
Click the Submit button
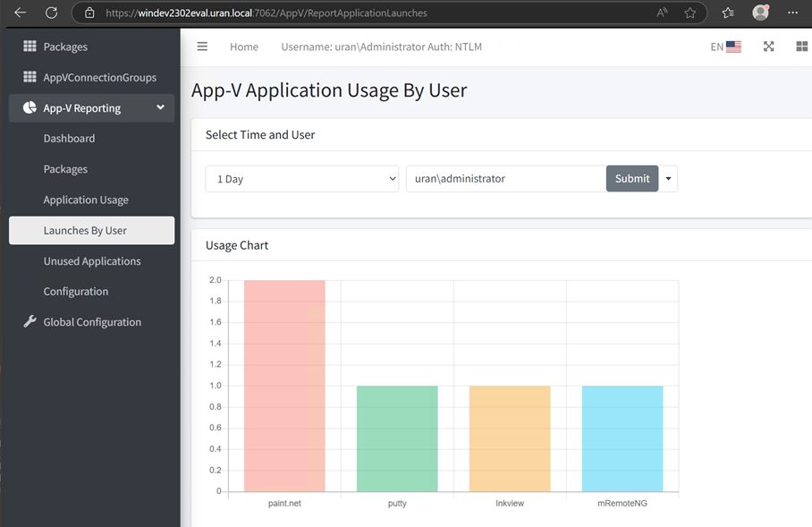tap(632, 179)
